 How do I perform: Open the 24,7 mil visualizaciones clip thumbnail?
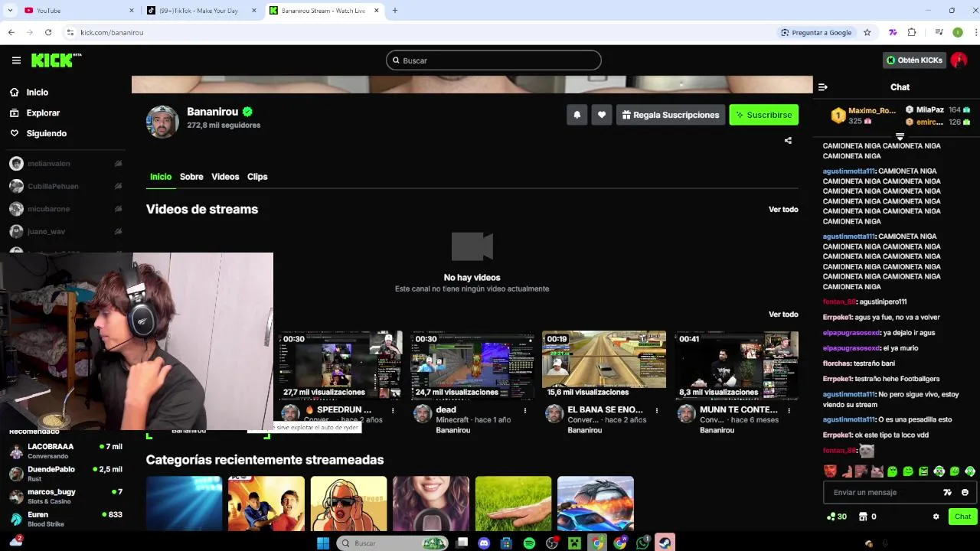[x=472, y=365]
